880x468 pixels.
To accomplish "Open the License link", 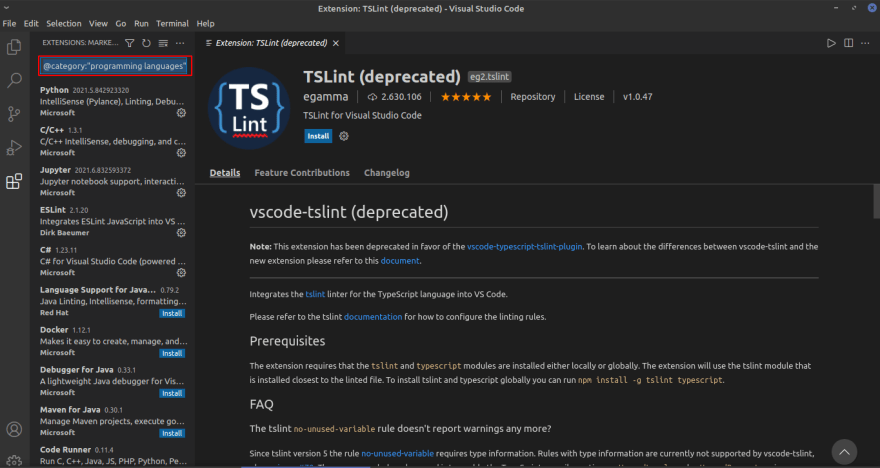I will point(589,97).
